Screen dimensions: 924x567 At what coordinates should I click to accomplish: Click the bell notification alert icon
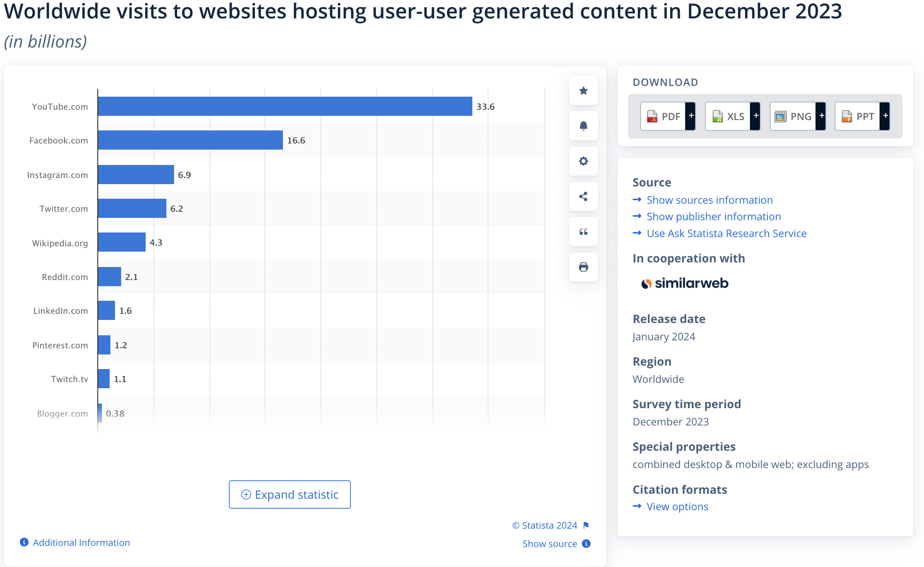pos(584,126)
